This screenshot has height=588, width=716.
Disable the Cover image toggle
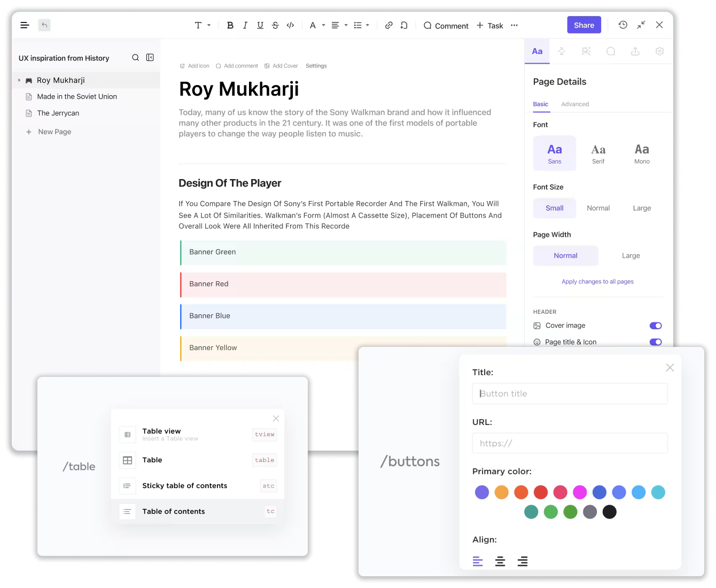[656, 326]
